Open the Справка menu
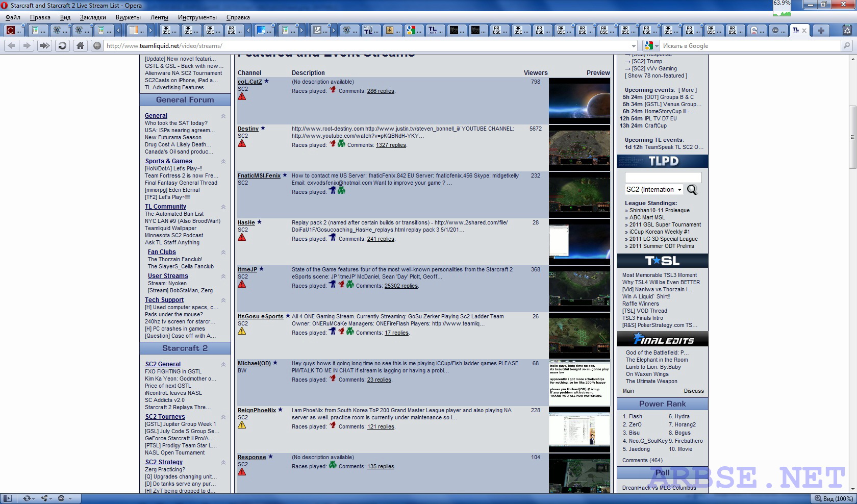 (238, 17)
